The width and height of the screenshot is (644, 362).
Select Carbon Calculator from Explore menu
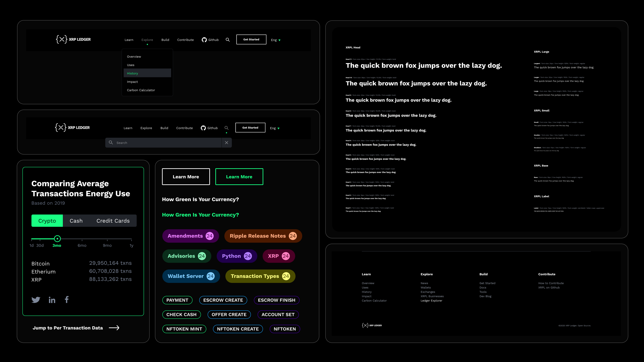141,90
